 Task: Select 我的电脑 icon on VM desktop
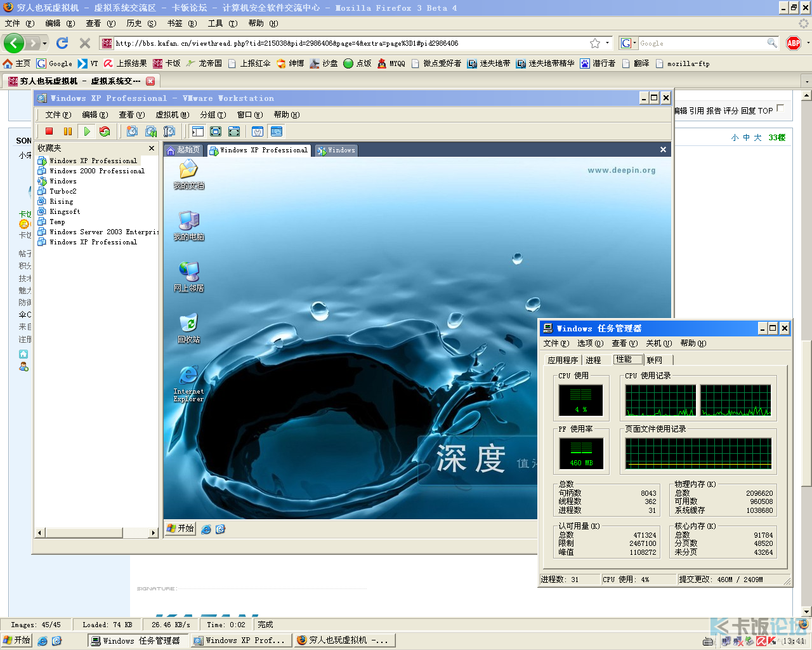tap(189, 225)
